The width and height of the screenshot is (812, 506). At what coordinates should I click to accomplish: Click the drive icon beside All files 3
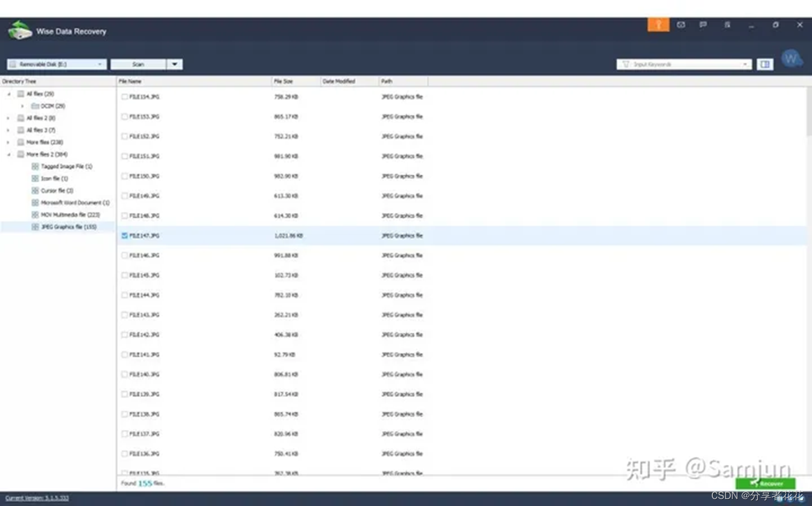tap(21, 130)
